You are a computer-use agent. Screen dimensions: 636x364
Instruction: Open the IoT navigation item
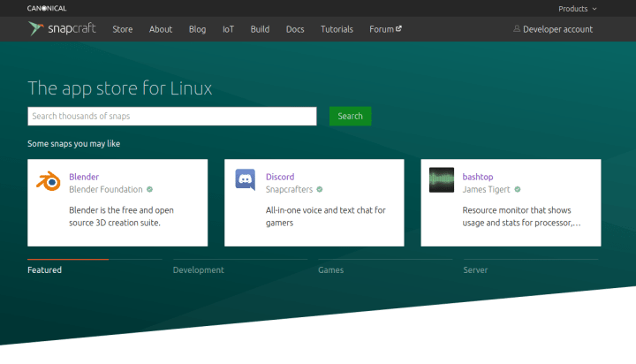[228, 29]
